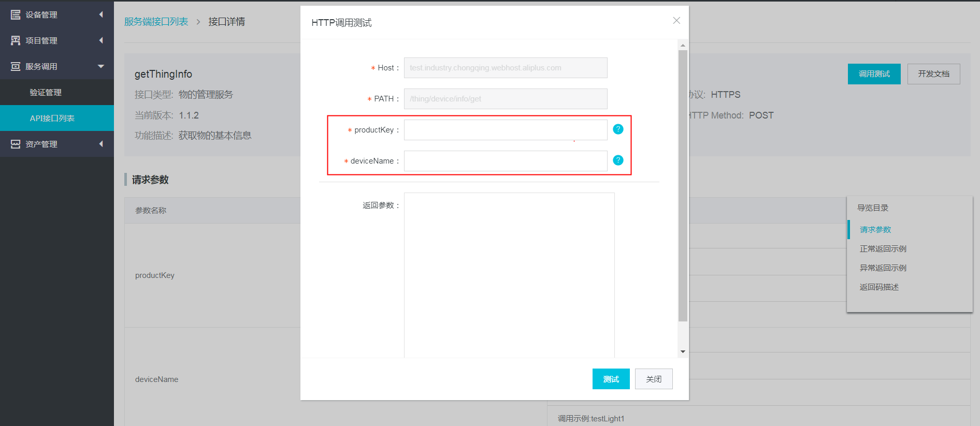
Task: Click the 资产管理 sidebar icon
Action: [16, 144]
